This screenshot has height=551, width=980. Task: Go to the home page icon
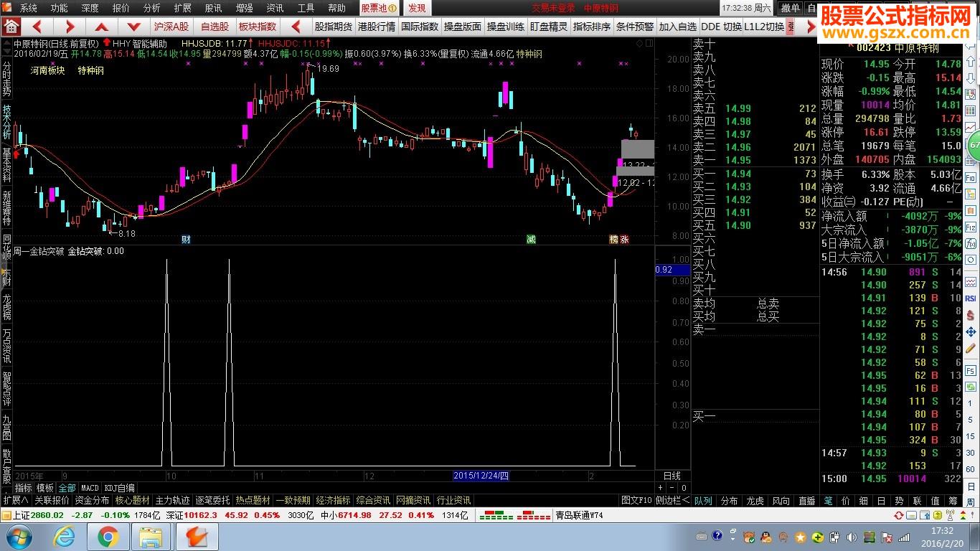coord(11,27)
